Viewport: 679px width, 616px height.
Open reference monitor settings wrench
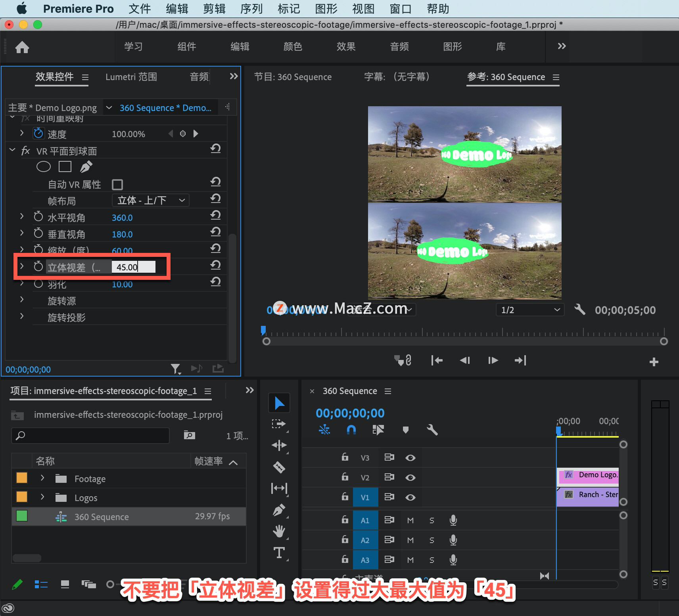(x=580, y=309)
